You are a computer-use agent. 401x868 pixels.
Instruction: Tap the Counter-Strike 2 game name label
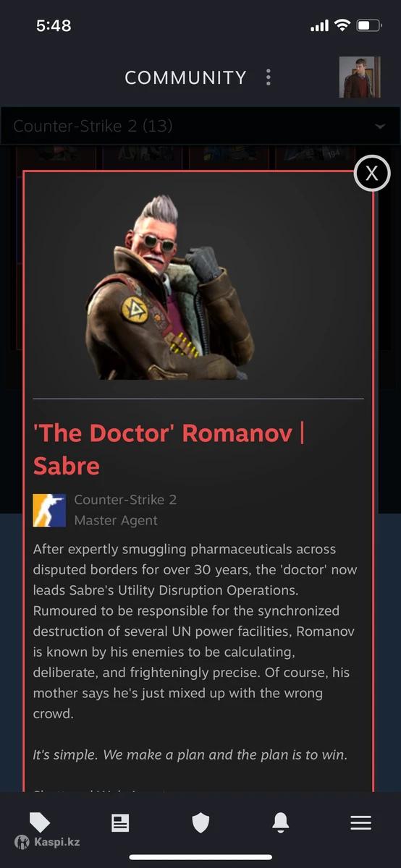[125, 500]
